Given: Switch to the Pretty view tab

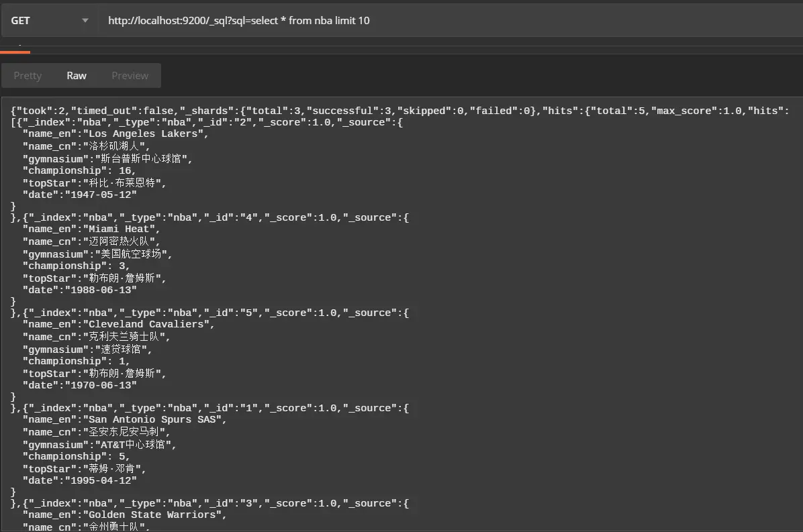Looking at the screenshot, I should click(28, 76).
